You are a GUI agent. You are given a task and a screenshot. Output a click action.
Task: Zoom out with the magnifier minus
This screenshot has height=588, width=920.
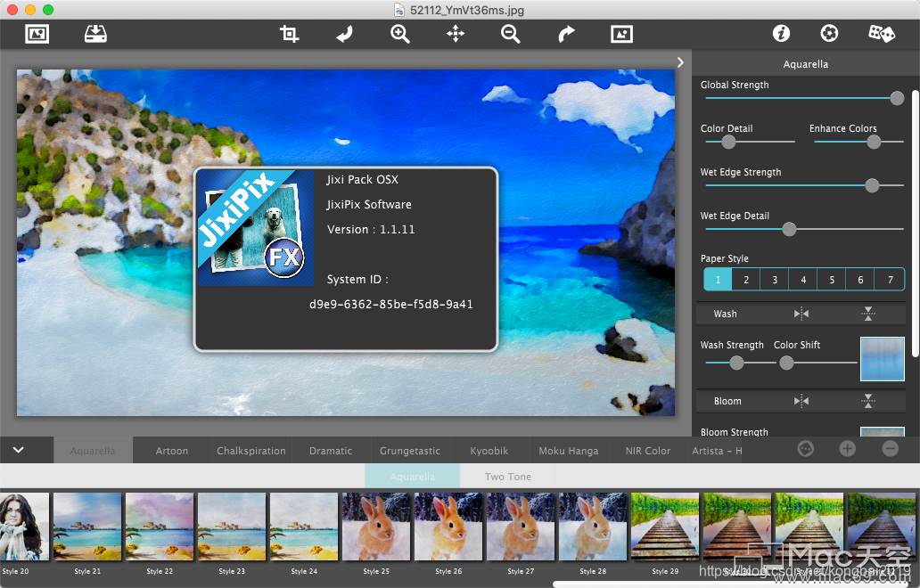point(511,34)
